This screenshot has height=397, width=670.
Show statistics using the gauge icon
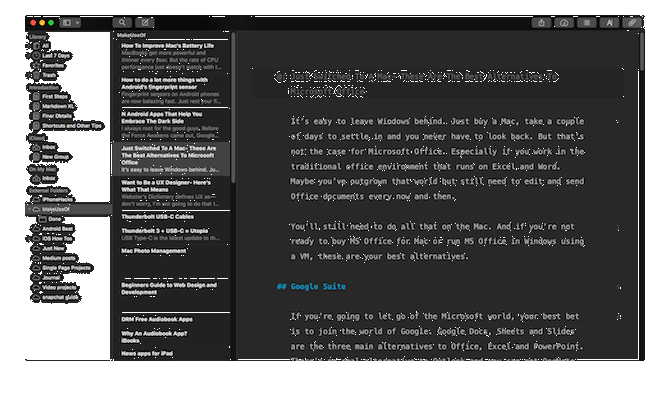pyautogui.click(x=564, y=23)
